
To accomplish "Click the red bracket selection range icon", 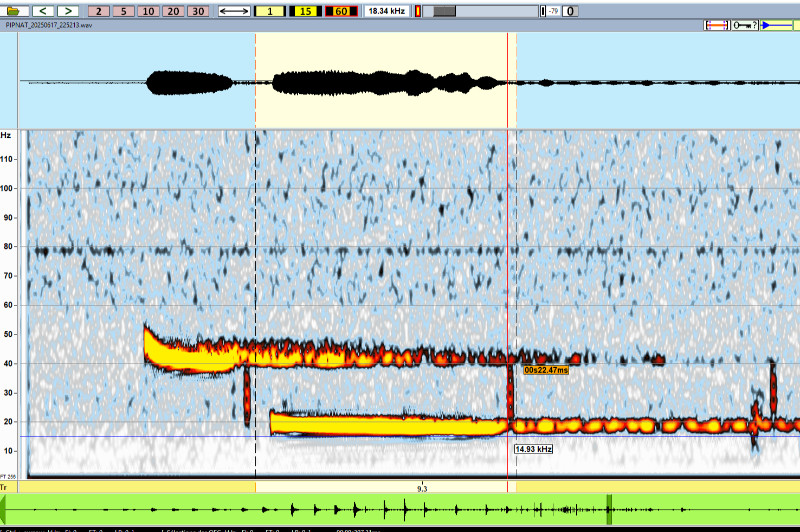I will tap(716, 25).
